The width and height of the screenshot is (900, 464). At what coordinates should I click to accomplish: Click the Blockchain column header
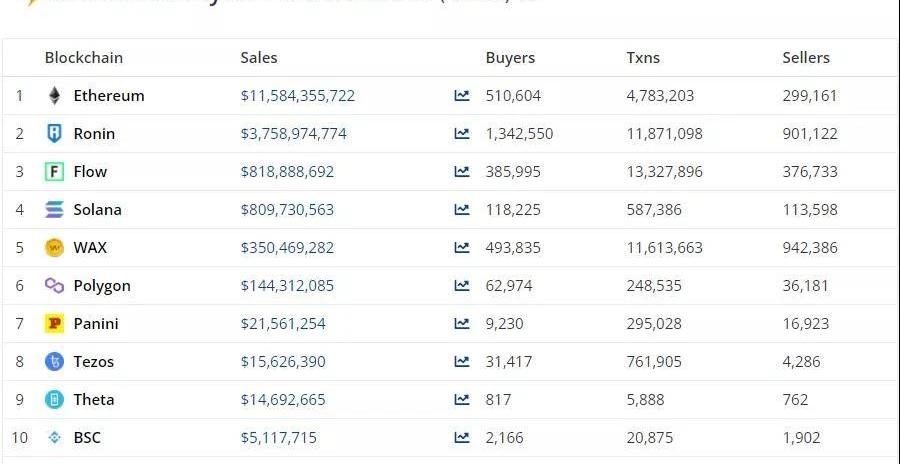[84, 58]
